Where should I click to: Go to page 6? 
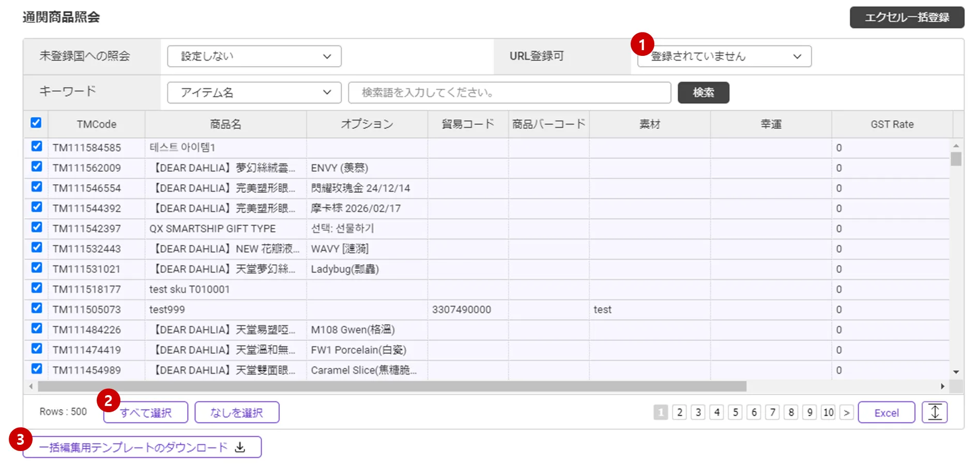pyautogui.click(x=754, y=412)
